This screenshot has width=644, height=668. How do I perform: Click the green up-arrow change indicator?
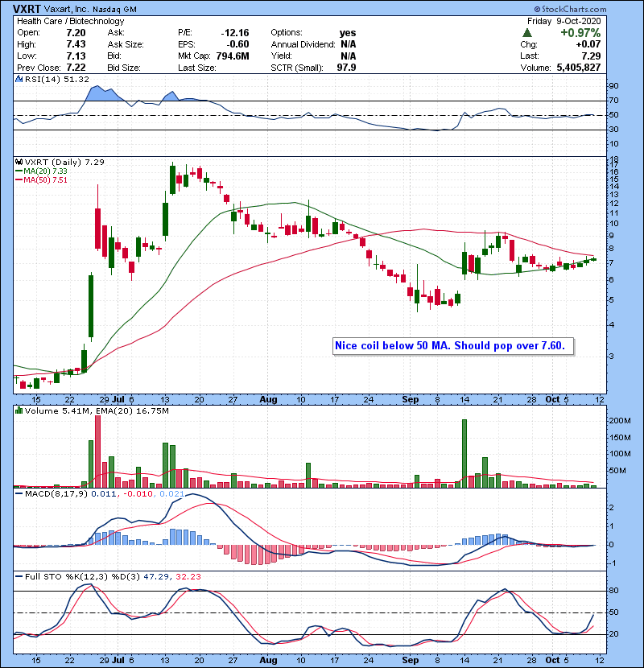tap(527, 33)
